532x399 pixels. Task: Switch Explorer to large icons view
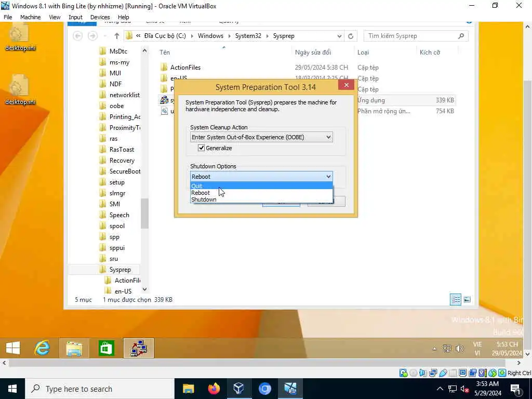click(x=467, y=300)
